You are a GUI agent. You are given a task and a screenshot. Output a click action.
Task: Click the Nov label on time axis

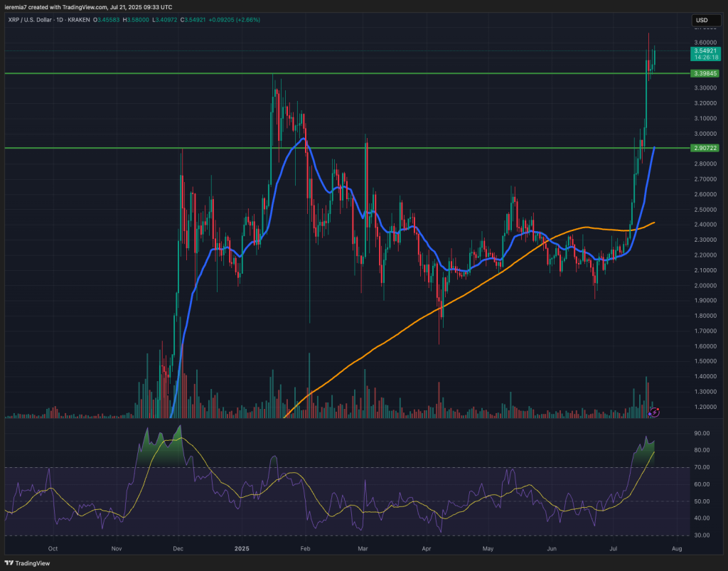117,548
